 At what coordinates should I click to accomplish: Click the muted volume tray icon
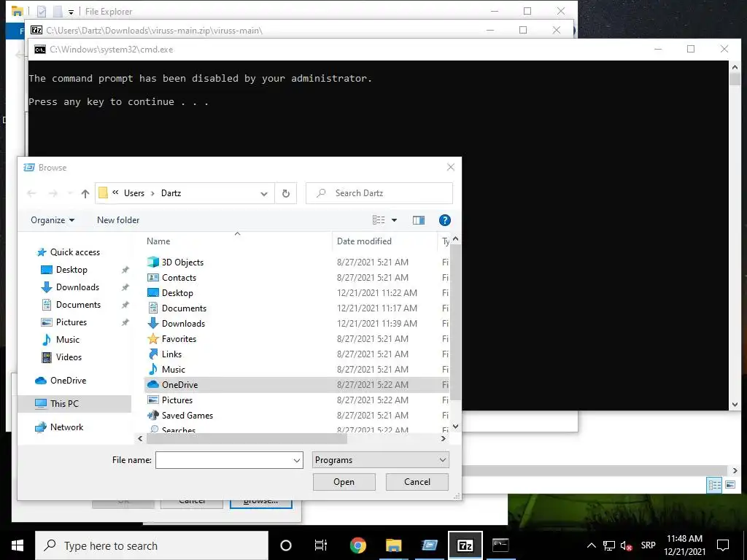626,545
